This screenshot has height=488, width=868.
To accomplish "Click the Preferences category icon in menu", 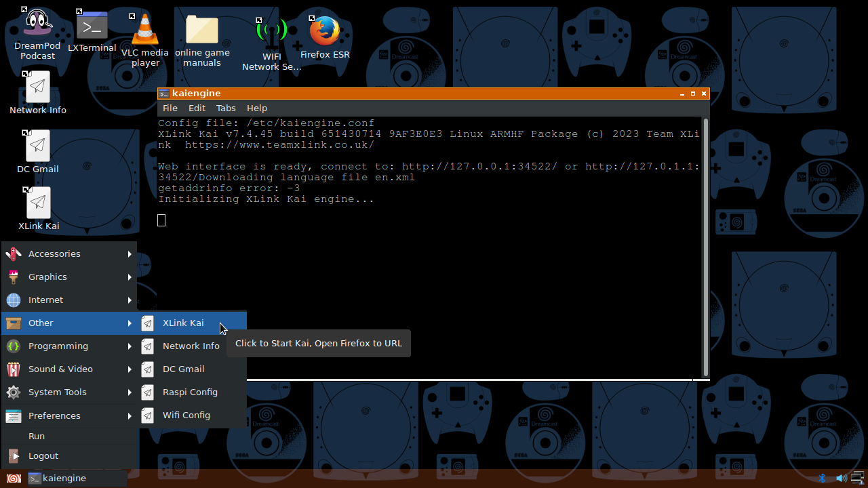I will pyautogui.click(x=14, y=415).
